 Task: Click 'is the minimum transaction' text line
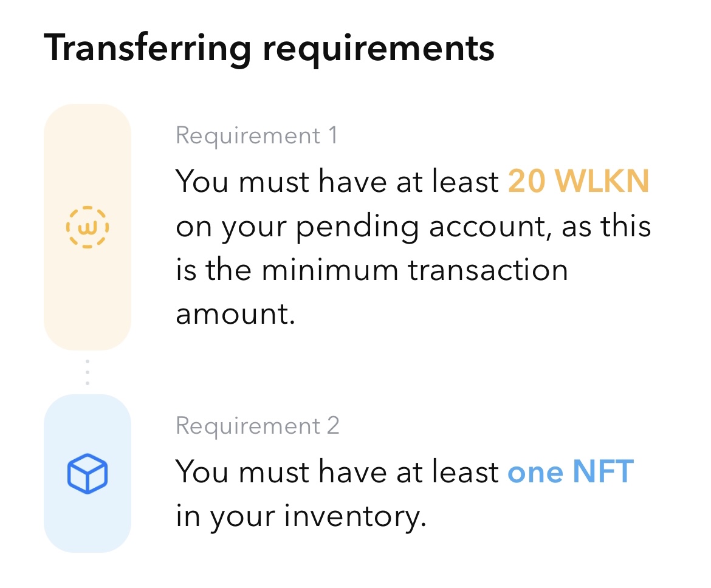pos(372,270)
